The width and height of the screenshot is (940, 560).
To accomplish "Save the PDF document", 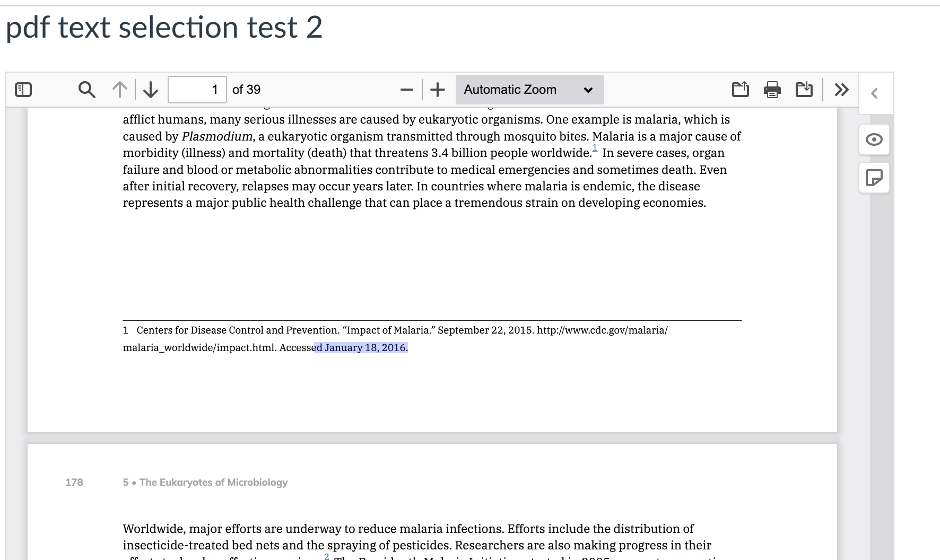I will pos(804,89).
